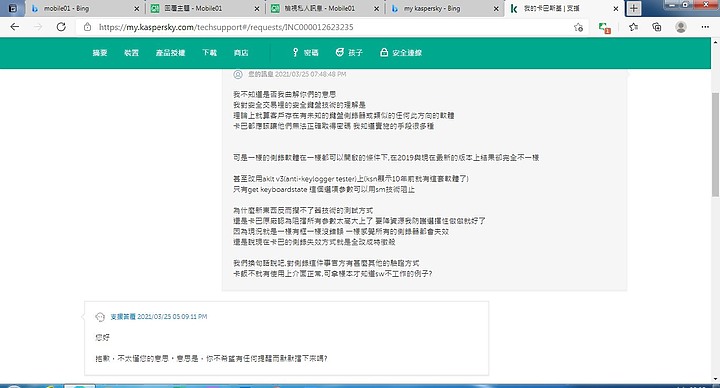Viewport: 720px width, 388px height.
Task: Open the tab actions menu icon
Action: point(12,8)
